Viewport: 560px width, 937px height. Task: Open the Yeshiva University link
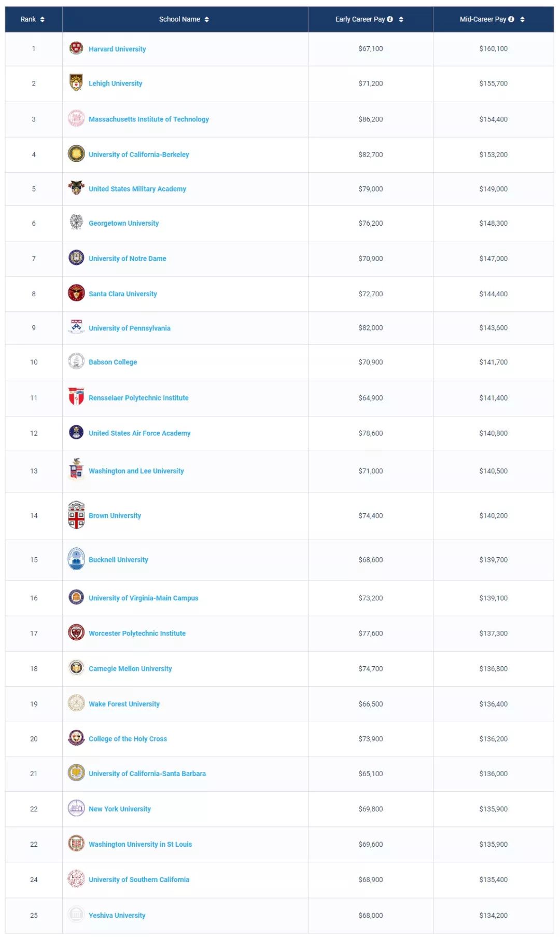[x=117, y=915]
